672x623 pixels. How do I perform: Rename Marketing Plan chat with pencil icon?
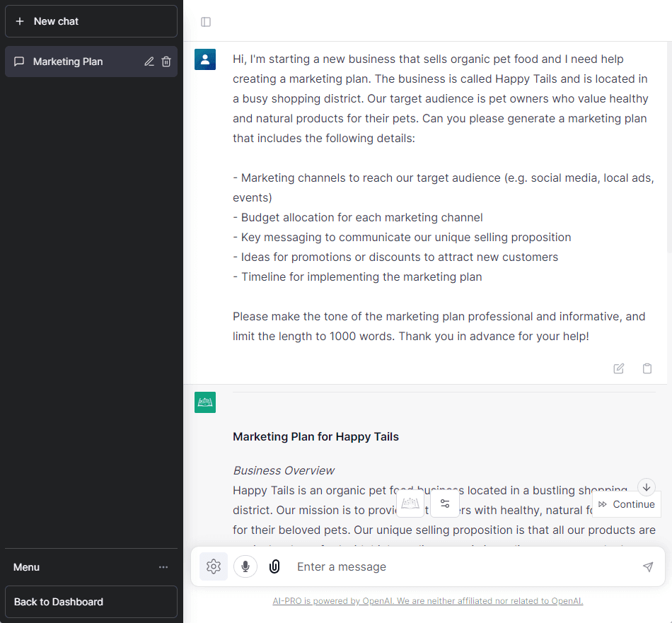click(149, 62)
